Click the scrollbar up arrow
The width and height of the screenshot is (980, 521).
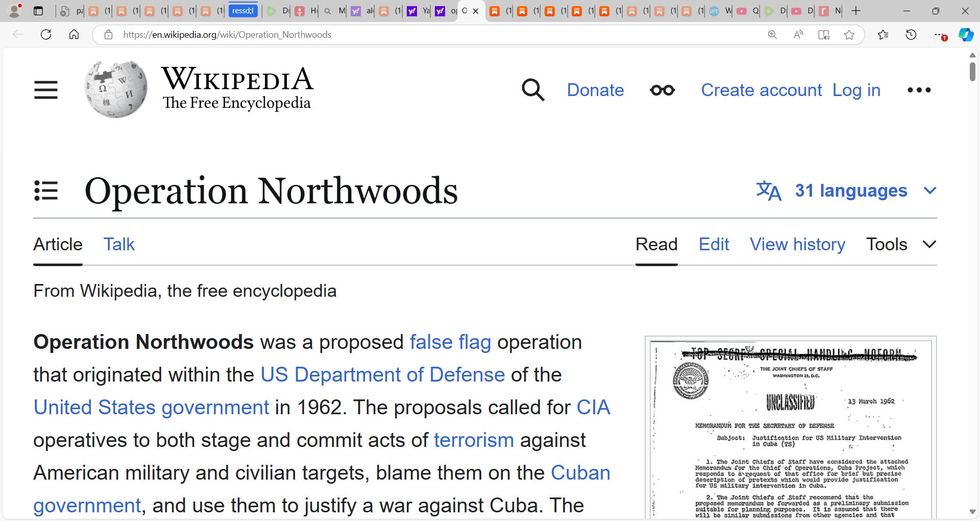972,55
